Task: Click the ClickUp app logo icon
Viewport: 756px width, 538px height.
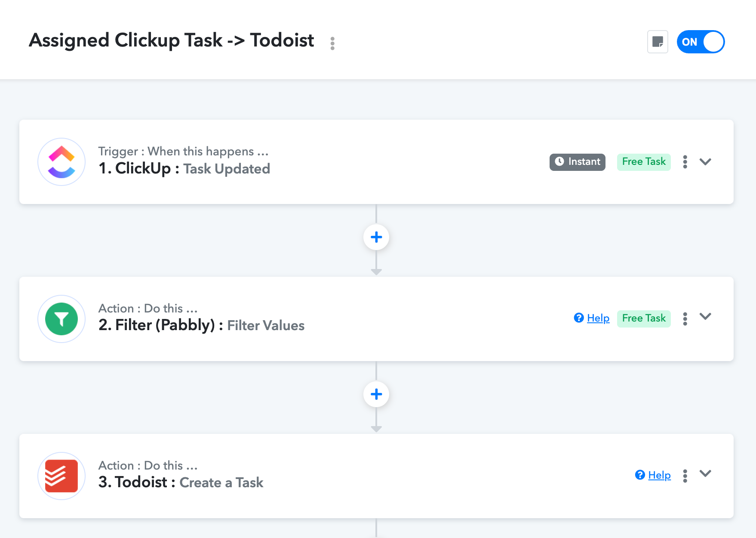Action: point(61,162)
